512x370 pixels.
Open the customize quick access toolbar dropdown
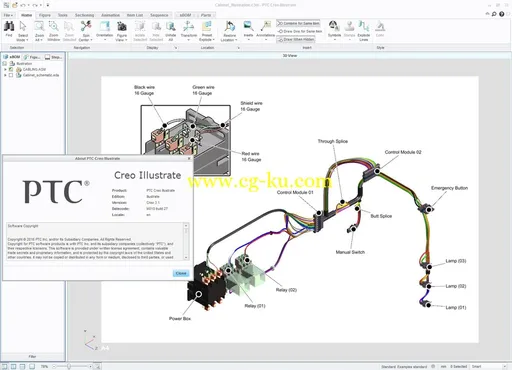click(x=48, y=5)
